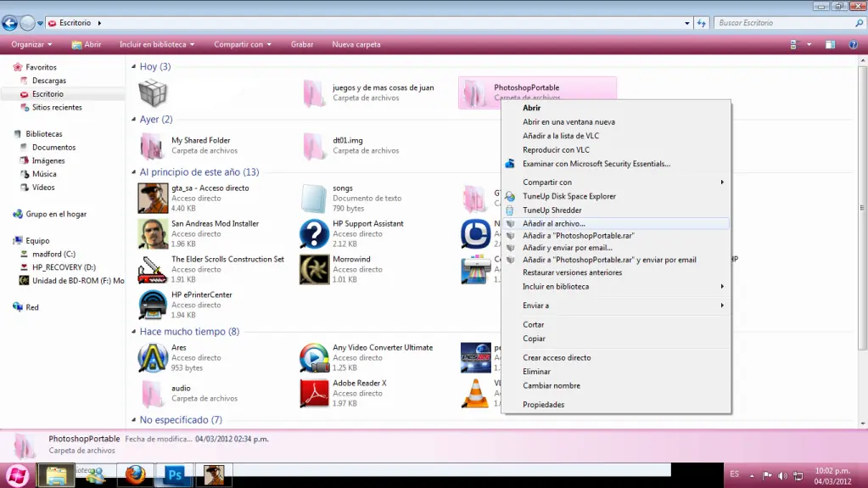
Task: Launch Firefox from the taskbar
Action: [x=136, y=474]
